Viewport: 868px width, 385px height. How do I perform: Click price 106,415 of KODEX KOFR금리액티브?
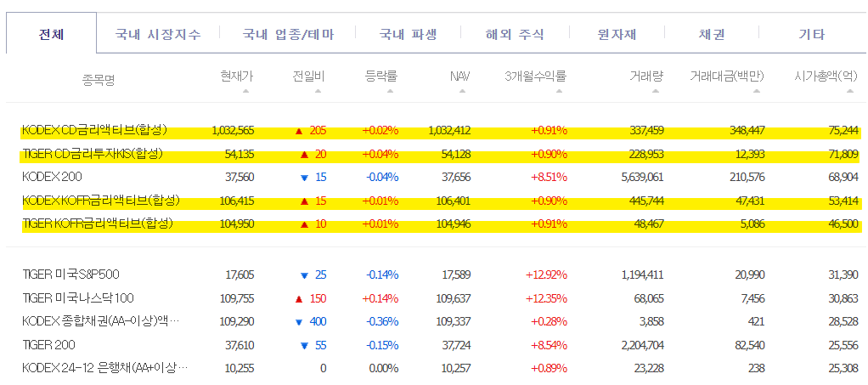tap(237, 201)
